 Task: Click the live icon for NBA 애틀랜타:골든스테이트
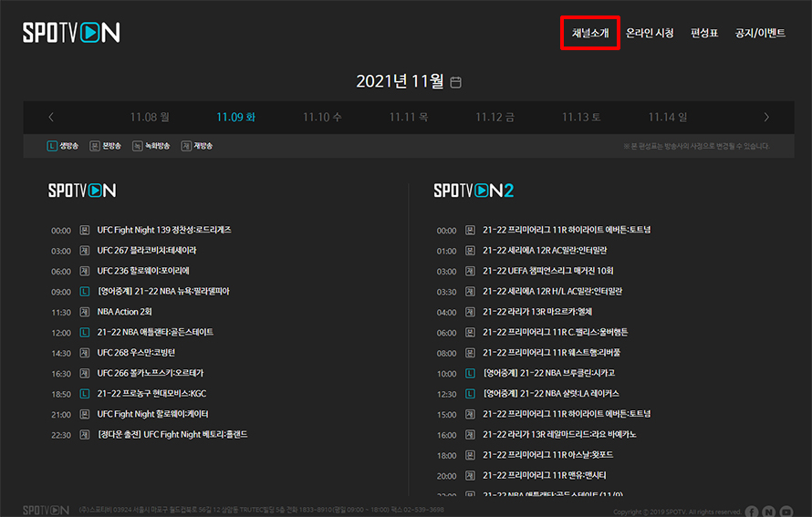(85, 332)
